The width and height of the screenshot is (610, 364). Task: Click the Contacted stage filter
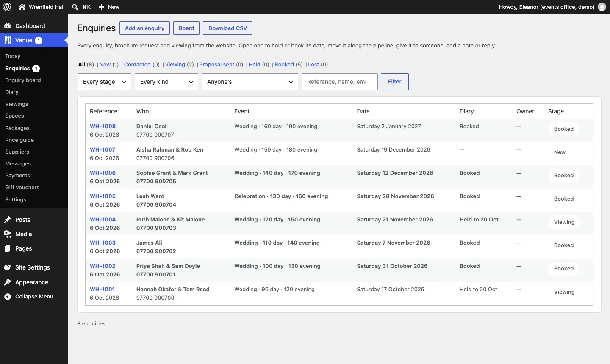pos(137,65)
